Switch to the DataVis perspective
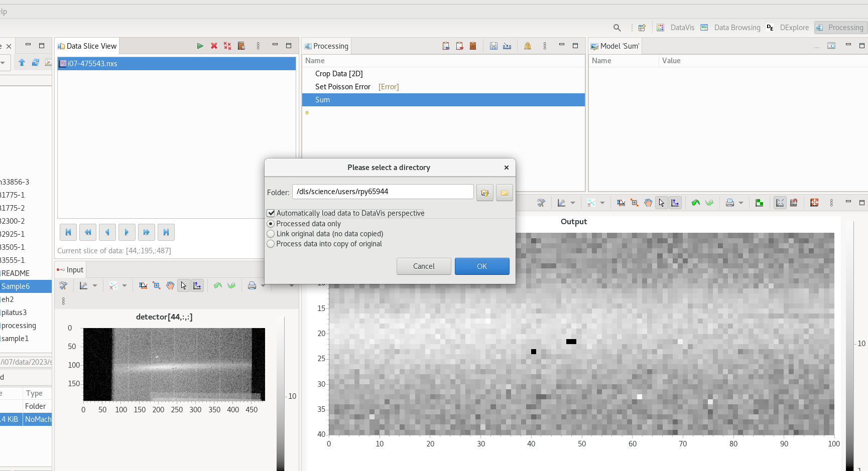The width and height of the screenshot is (868, 471). 676,28
